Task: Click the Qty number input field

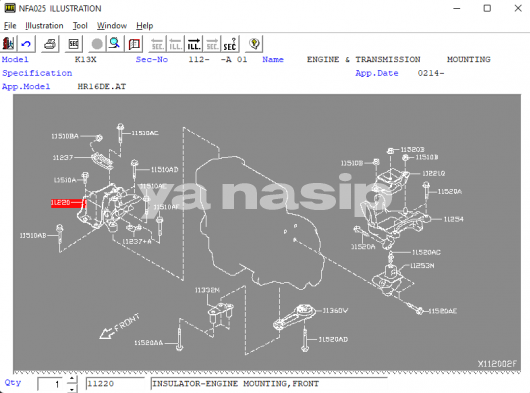Action: pos(50,384)
